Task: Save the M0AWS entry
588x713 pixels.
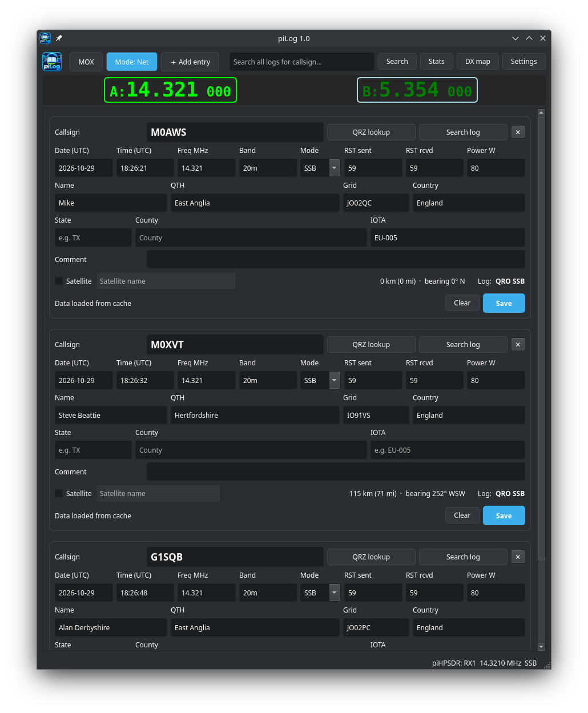Action: (x=504, y=303)
